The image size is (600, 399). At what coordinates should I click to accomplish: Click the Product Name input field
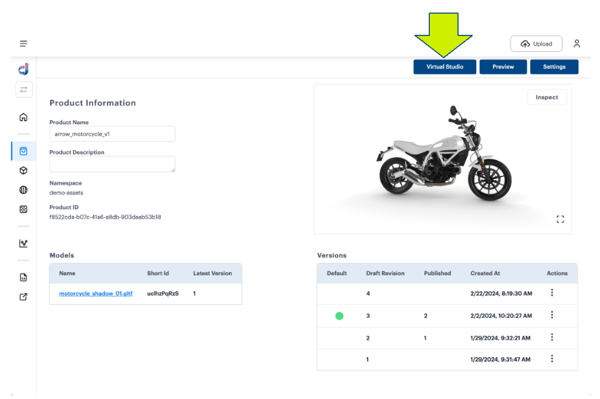[112, 134]
